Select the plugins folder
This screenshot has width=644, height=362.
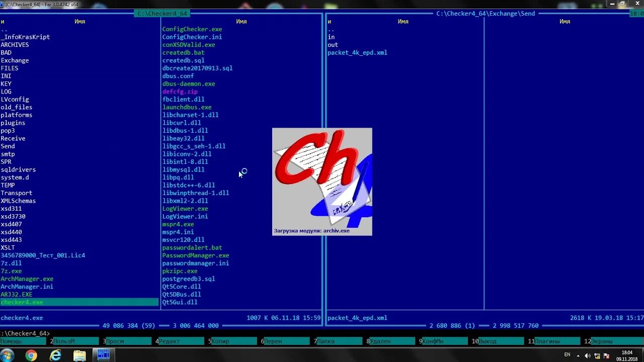(13, 123)
